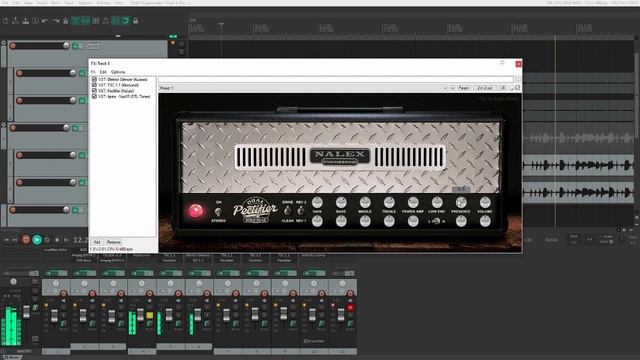Click the Undo arrow in the toolbar
Viewport: 640px width, 360px height.
[x=45, y=20]
